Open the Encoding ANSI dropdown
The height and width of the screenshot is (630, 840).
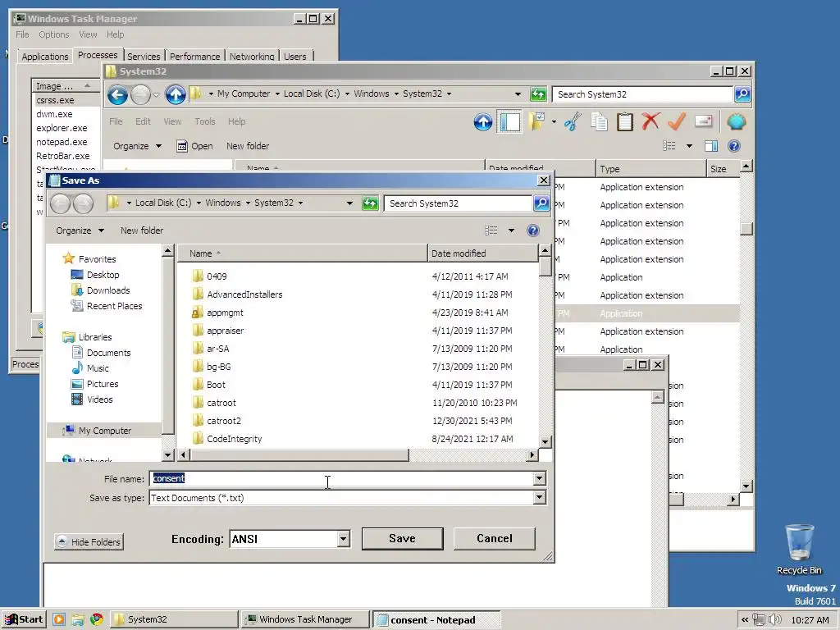click(344, 538)
